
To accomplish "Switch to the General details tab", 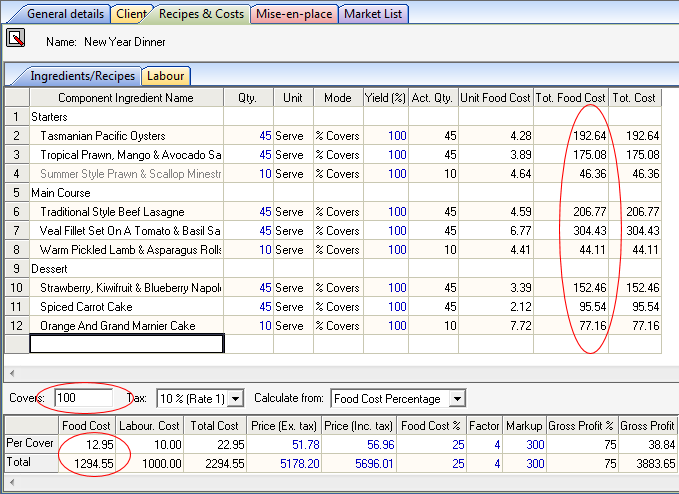I will [x=65, y=14].
